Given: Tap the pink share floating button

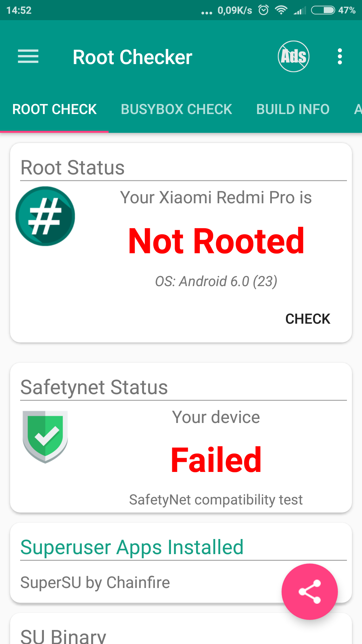Looking at the screenshot, I should pyautogui.click(x=309, y=591).
